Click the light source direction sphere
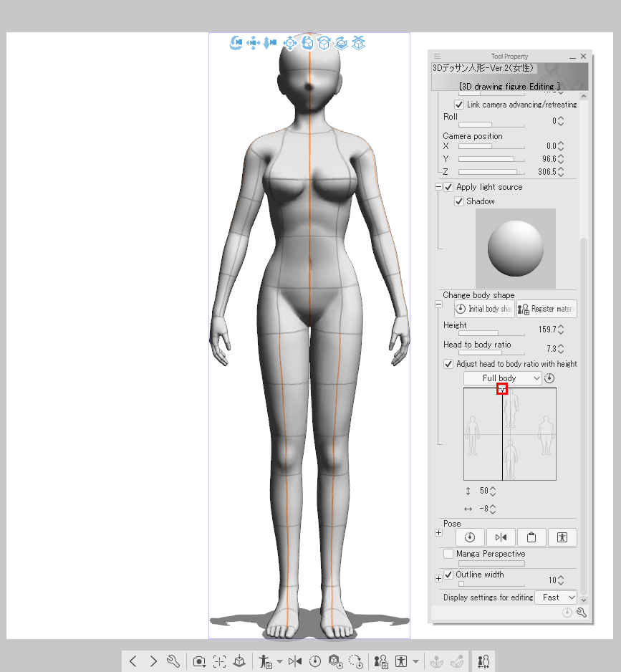The height and width of the screenshot is (672, 621). (515, 249)
